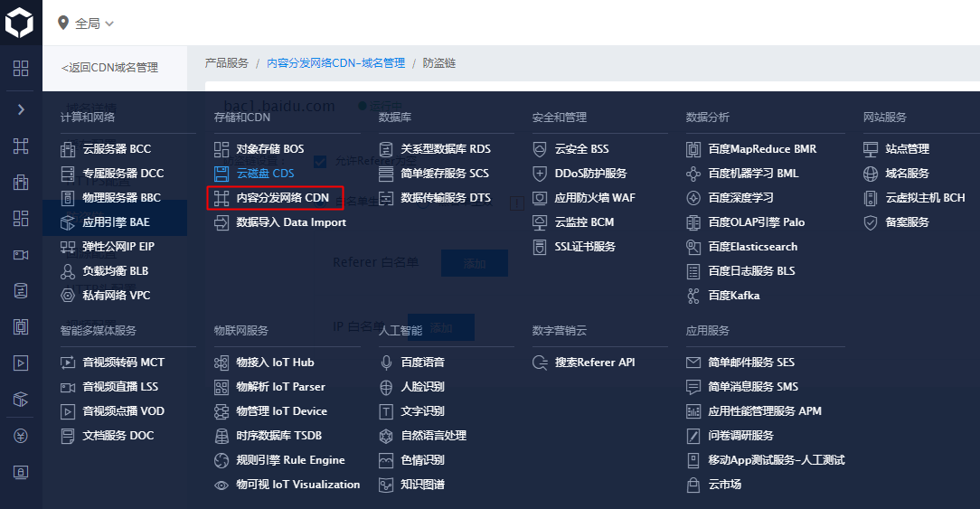Click the 物可视 IoT Visualization eye icon
The width and height of the screenshot is (980, 509).
coord(221,485)
